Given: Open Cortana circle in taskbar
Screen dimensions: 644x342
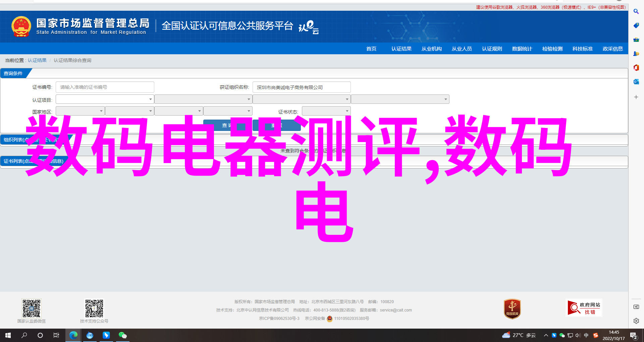Looking at the screenshot, I should pyautogui.click(x=40, y=335).
